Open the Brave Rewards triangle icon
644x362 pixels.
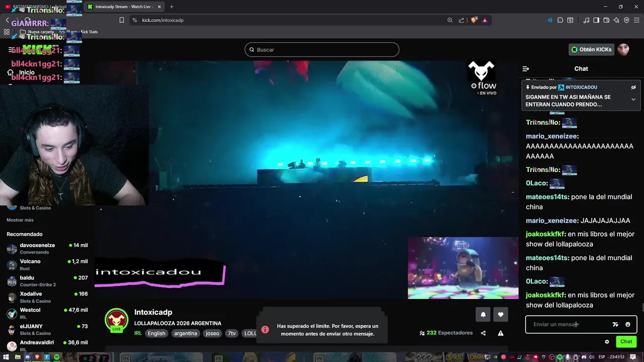click(x=485, y=20)
